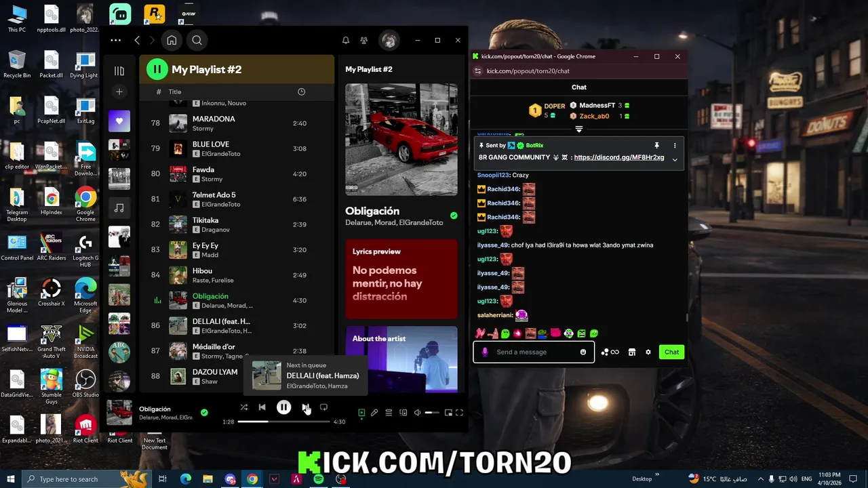Pause playback in Spotify's player bar
This screenshot has height=488, width=868.
[x=283, y=407]
